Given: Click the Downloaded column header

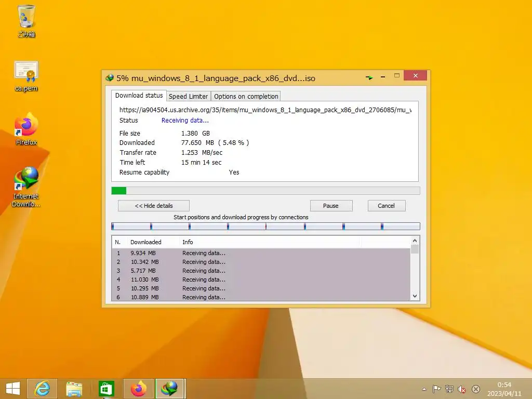Looking at the screenshot, I should click(153, 242).
